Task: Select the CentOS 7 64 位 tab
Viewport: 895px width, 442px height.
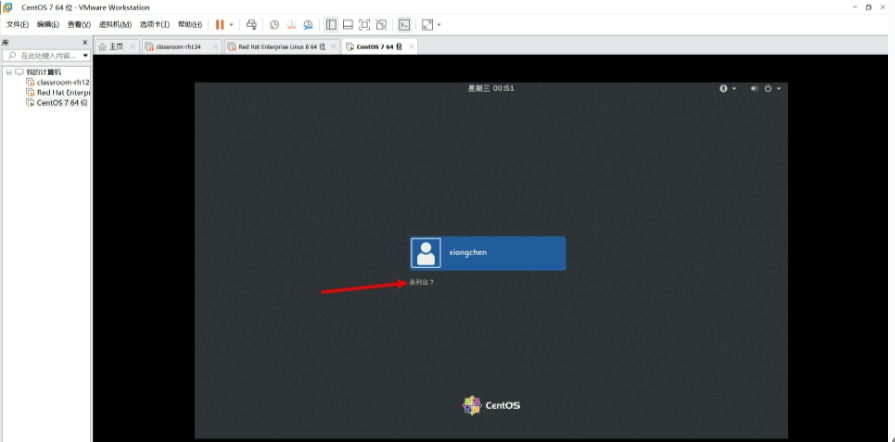Action: coord(380,47)
